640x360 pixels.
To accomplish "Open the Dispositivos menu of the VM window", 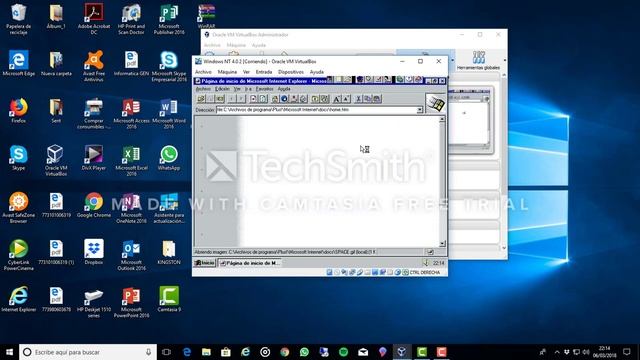I will pos(291,72).
